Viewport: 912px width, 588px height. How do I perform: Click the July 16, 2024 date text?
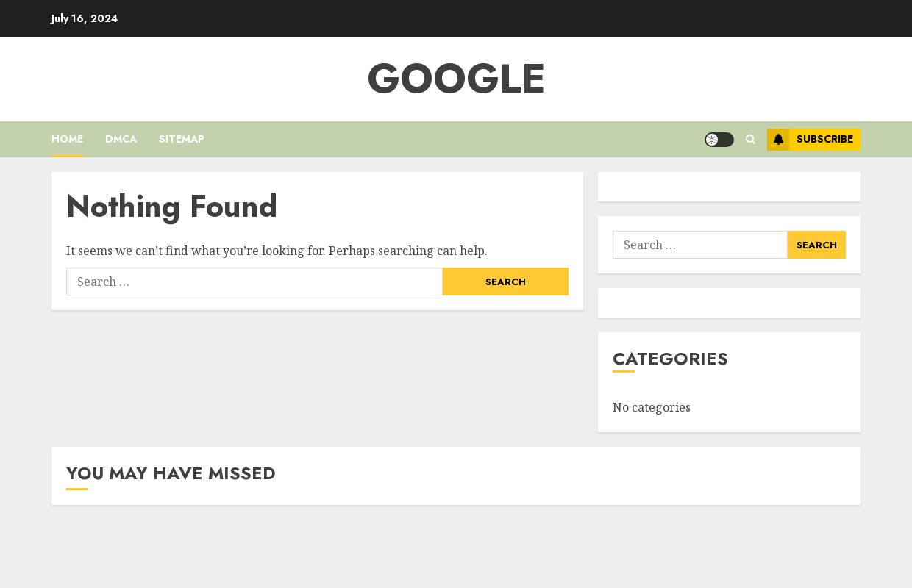[x=84, y=18]
